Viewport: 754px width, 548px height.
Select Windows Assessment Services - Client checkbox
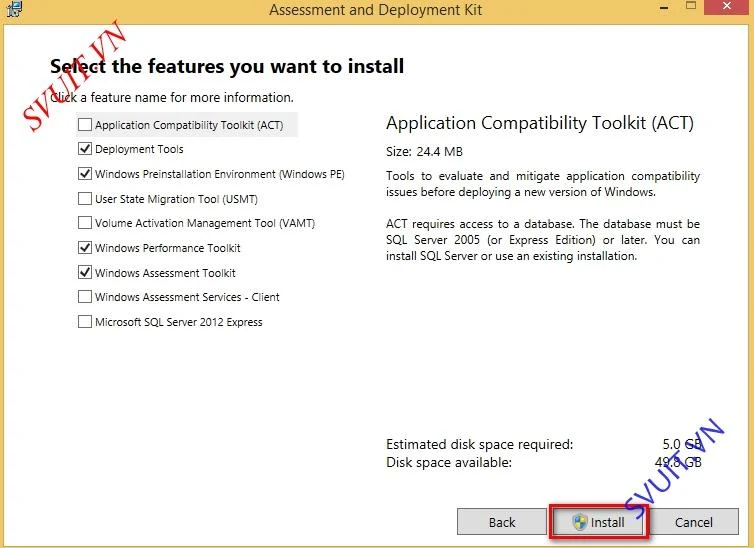pyautogui.click(x=85, y=297)
